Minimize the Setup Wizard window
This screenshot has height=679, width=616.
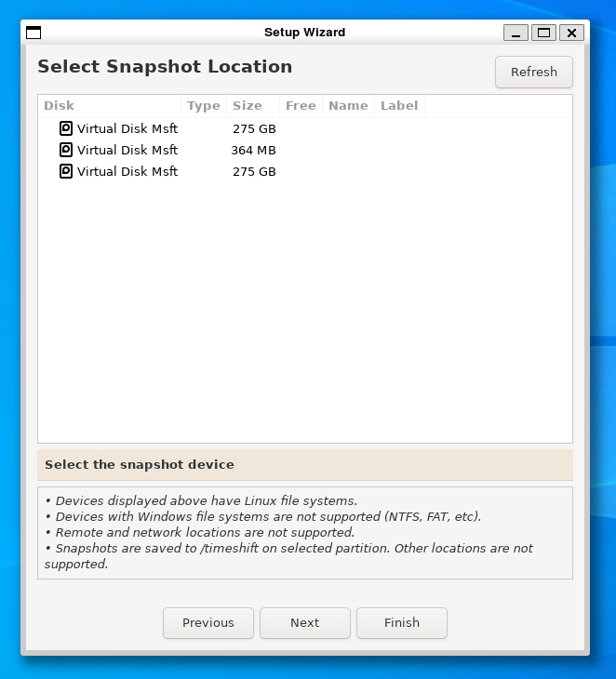point(516,33)
